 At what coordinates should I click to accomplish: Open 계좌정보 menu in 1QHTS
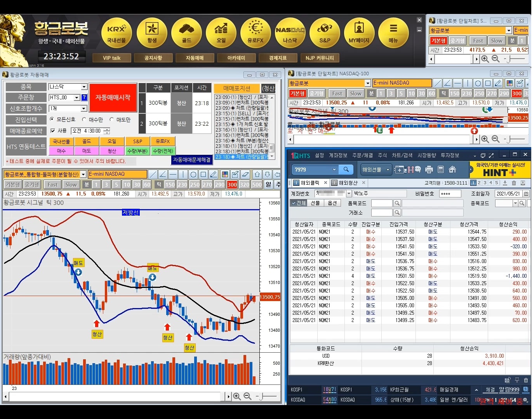coord(338,155)
